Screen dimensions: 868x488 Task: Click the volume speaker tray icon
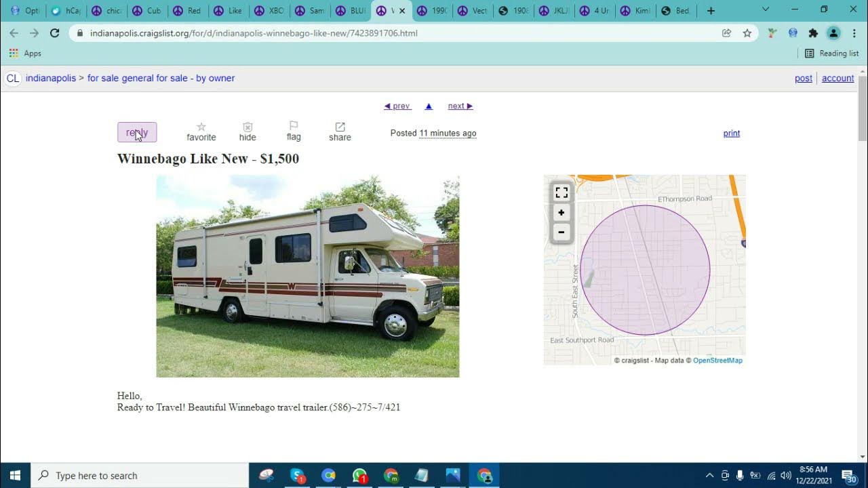[x=786, y=475]
